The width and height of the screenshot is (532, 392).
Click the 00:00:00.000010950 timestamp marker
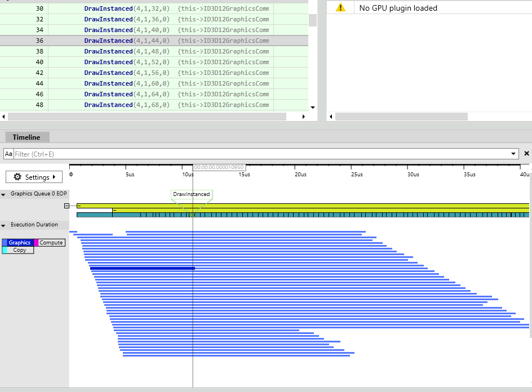click(x=219, y=167)
